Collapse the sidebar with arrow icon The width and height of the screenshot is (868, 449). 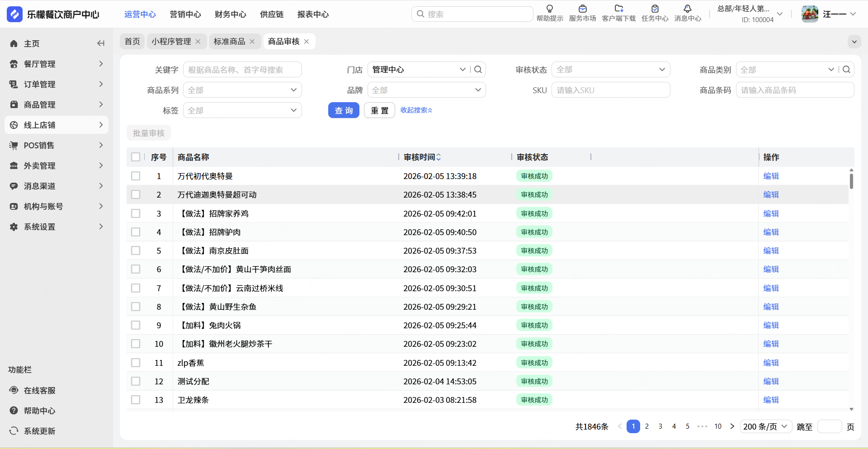click(101, 43)
